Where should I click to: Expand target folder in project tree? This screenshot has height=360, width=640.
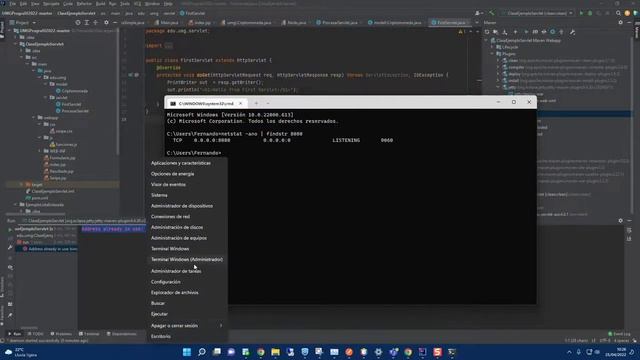(x=22, y=184)
